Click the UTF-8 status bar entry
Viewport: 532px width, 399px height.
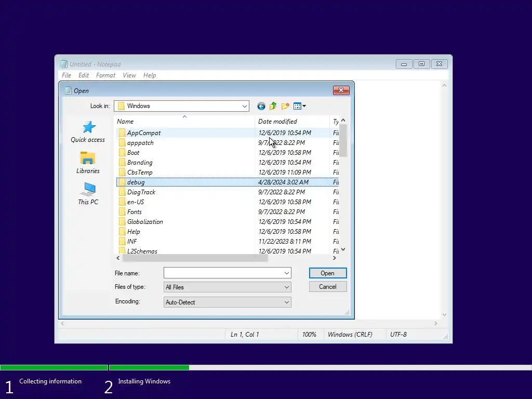(398, 335)
